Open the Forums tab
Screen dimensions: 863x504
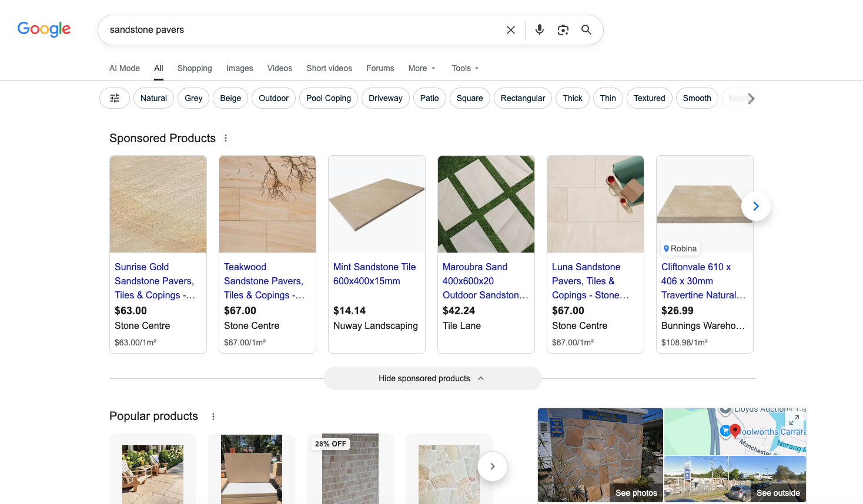coord(380,68)
